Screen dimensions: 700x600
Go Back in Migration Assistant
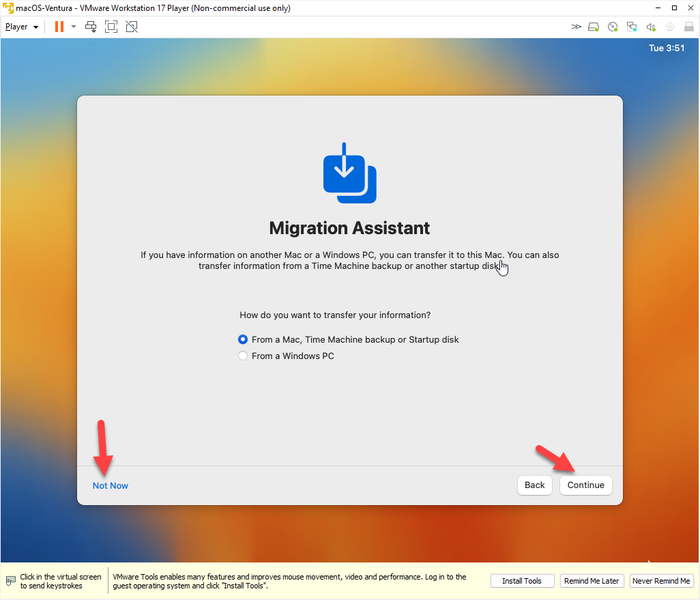(x=534, y=485)
